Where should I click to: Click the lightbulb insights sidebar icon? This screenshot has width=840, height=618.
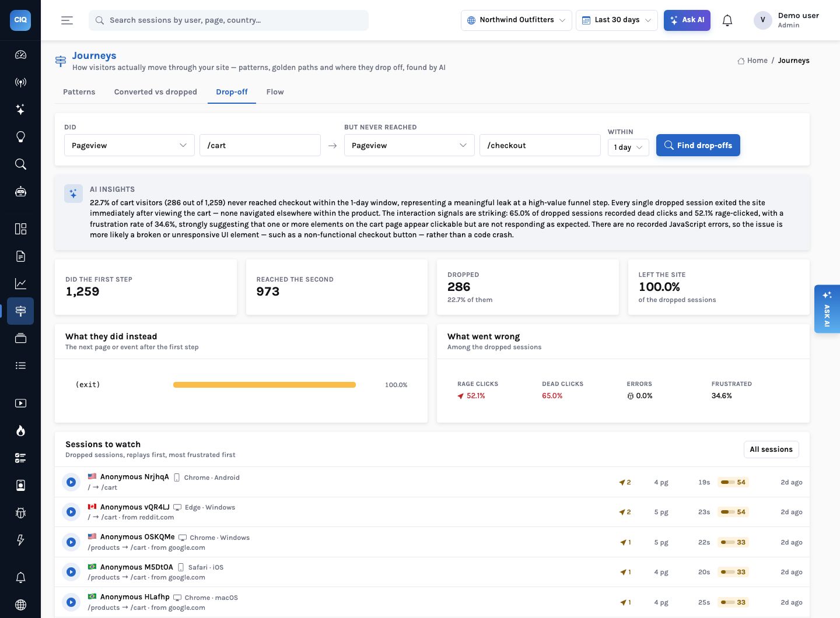pyautogui.click(x=20, y=137)
